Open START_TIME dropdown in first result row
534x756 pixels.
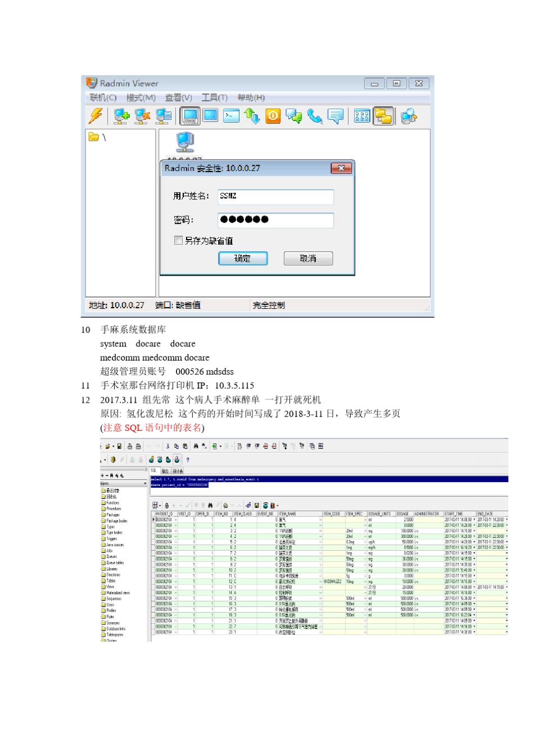(x=474, y=520)
